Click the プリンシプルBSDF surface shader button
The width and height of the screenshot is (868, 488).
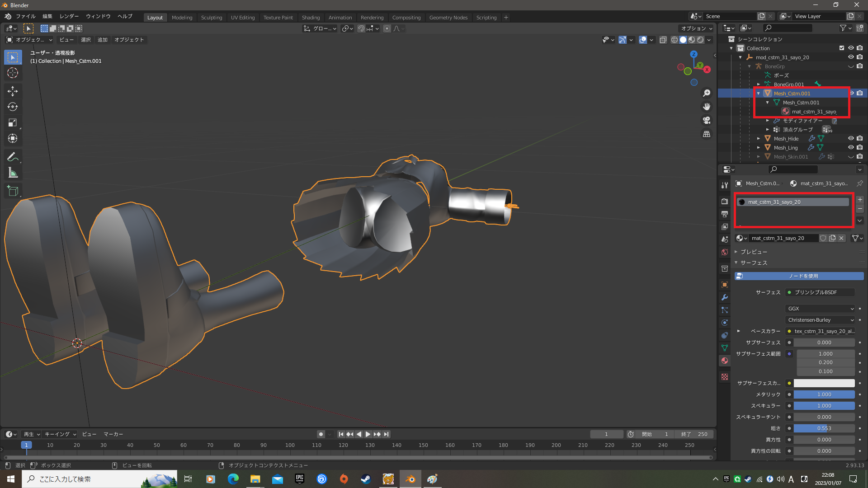[820, 292]
